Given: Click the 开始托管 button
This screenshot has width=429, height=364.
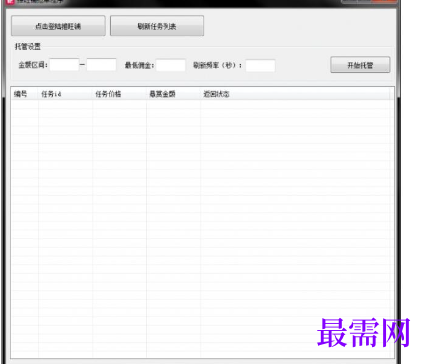Looking at the screenshot, I should [360, 65].
